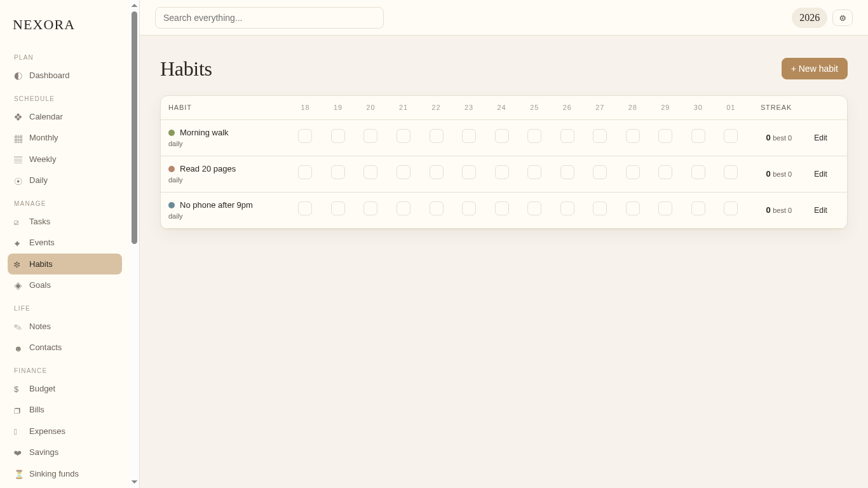Edit the Morning walk habit
Viewport: 868px width, 488px height.
point(820,138)
